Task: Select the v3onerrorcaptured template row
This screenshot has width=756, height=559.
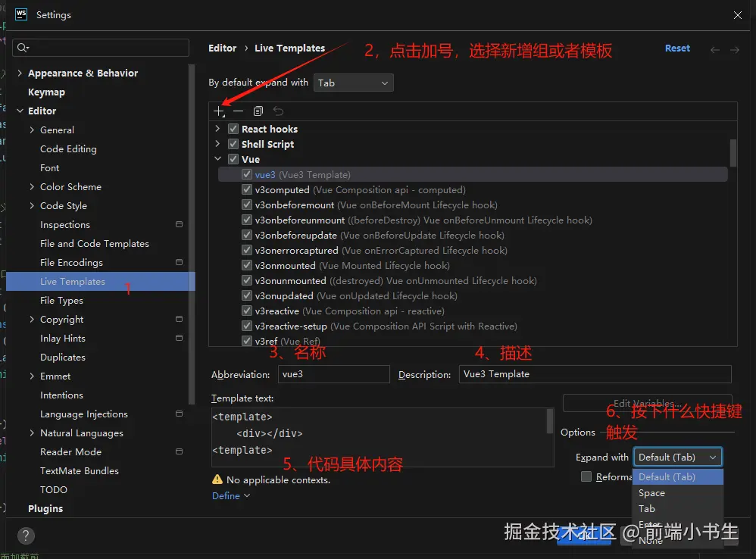Action: 473,250
